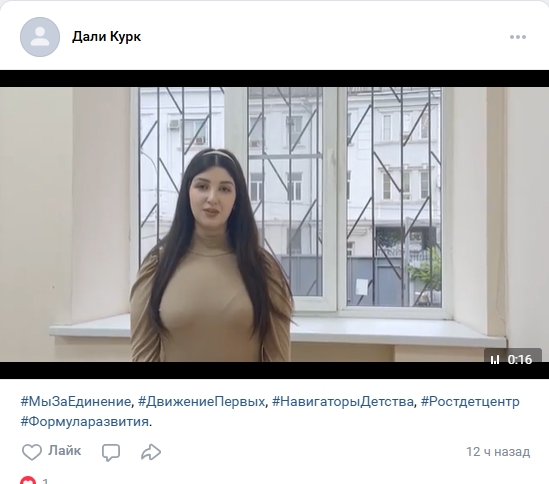Screen dimensions: 549x484
Task: Open the #Формуларазвития hashtag
Action: (x=85, y=421)
